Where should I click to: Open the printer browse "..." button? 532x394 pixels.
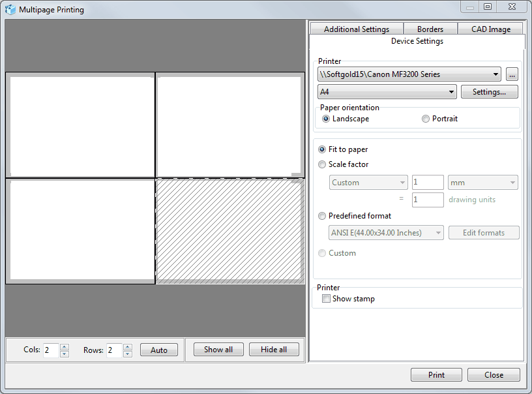click(x=512, y=74)
